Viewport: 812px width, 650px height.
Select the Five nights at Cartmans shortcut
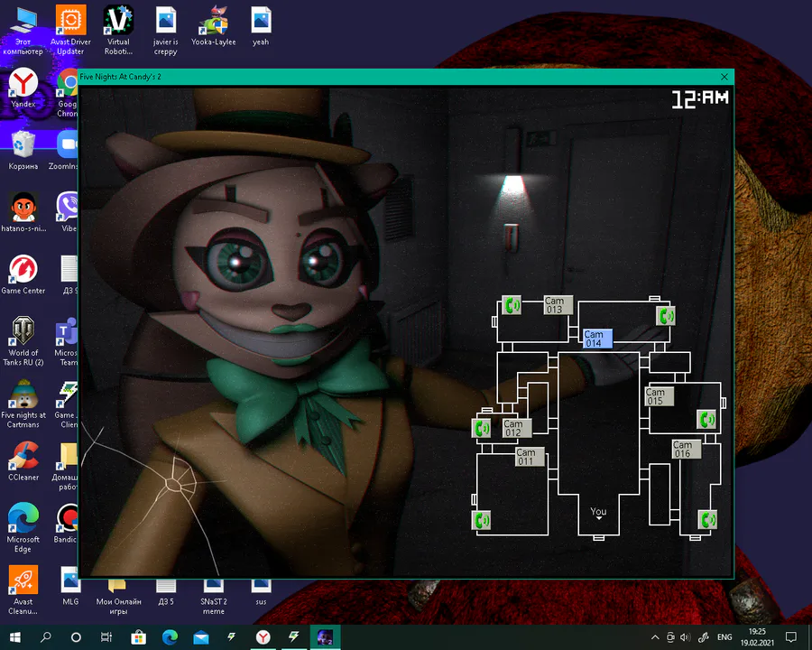(23, 404)
